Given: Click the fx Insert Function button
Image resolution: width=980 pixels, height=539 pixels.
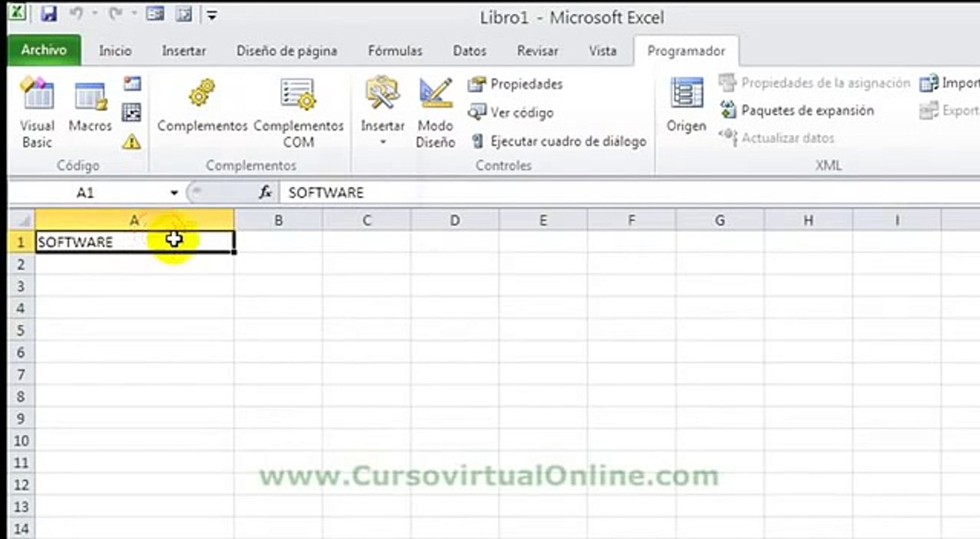Looking at the screenshot, I should pos(265,193).
